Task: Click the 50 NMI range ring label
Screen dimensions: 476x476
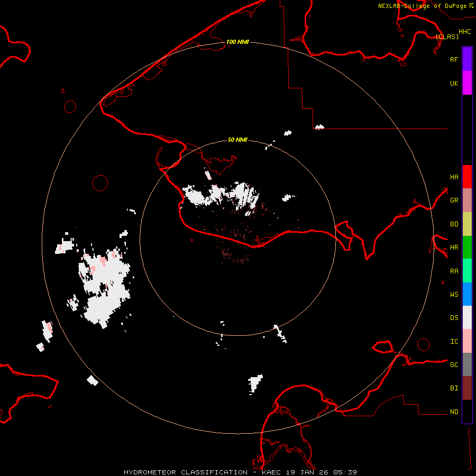Action: 237,140
